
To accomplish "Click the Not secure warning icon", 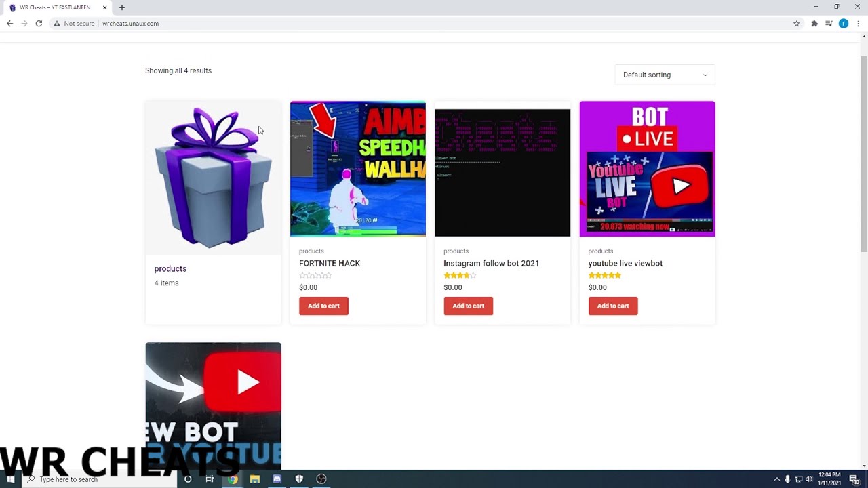I will coord(57,23).
